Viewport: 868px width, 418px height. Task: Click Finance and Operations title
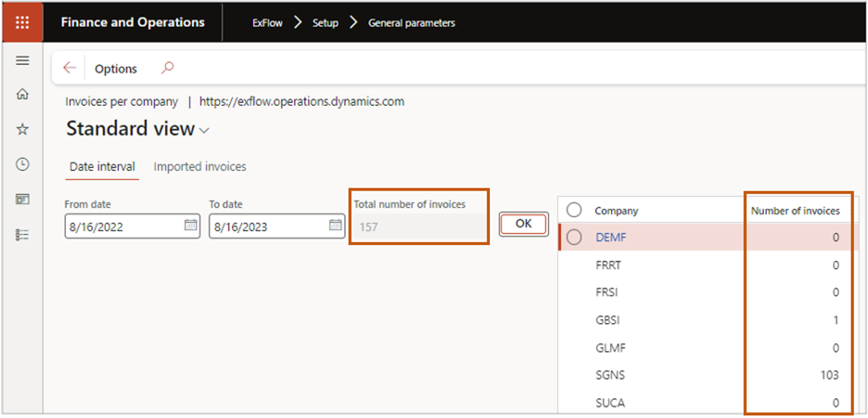tap(133, 23)
